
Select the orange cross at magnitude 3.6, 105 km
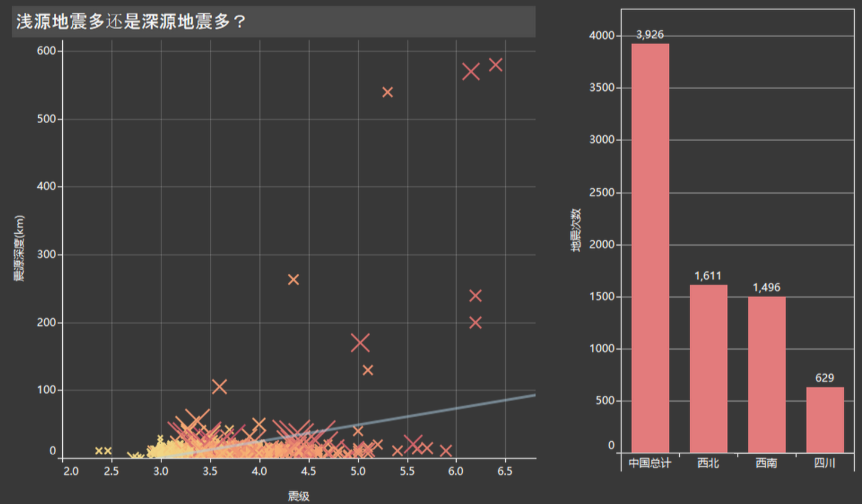(x=219, y=387)
